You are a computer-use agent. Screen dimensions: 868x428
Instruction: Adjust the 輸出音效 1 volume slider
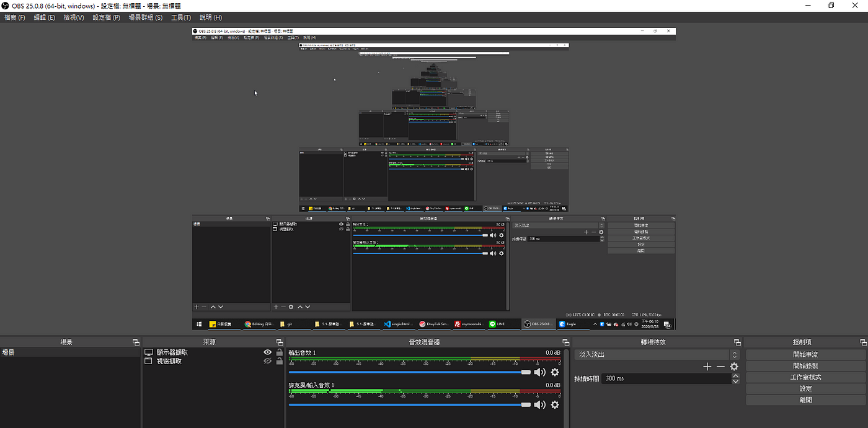[x=410, y=372]
